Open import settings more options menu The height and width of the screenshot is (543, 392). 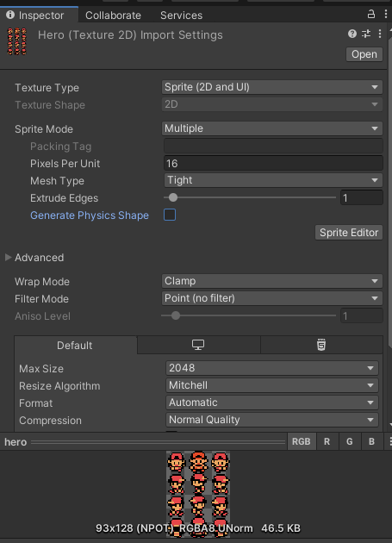[380, 34]
